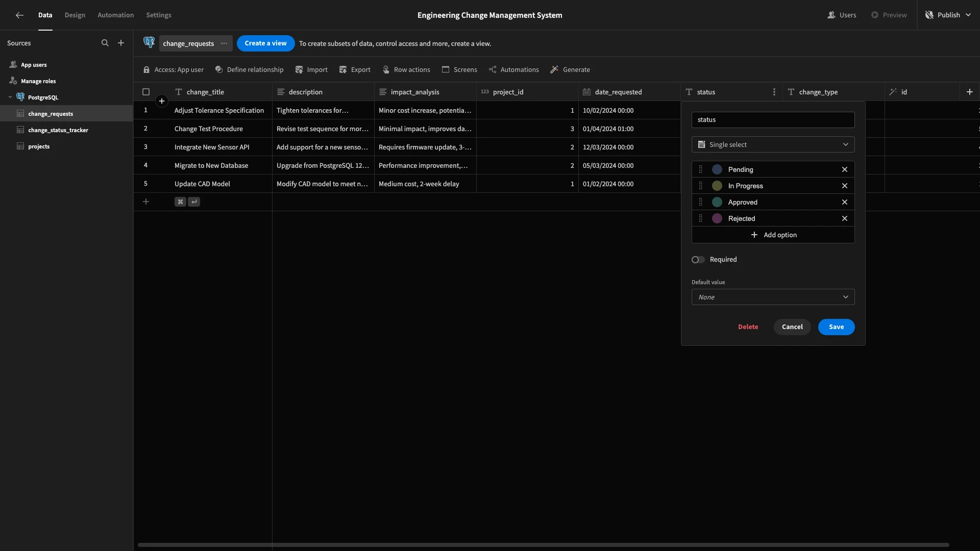The height and width of the screenshot is (551, 980).
Task: Add a new source with plus icon
Action: click(x=121, y=43)
